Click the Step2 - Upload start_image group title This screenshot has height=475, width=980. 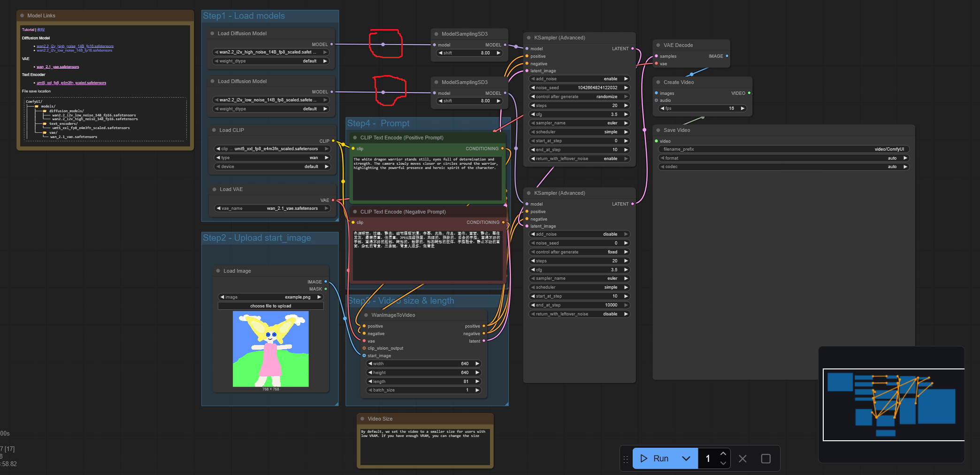(x=257, y=238)
